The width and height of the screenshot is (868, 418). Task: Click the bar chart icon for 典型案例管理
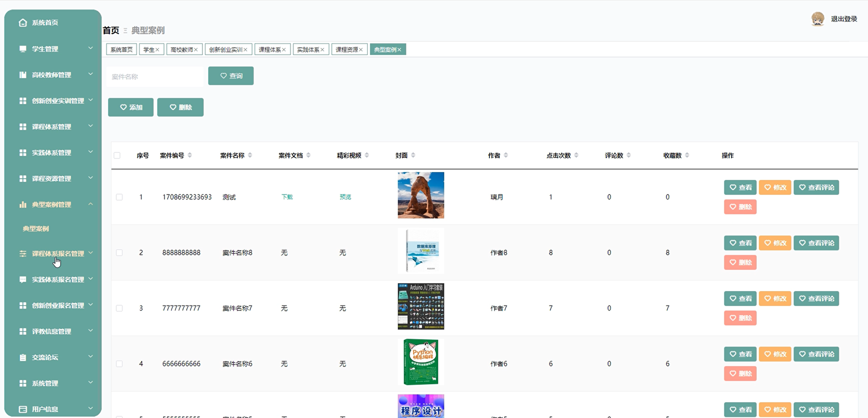(x=23, y=205)
